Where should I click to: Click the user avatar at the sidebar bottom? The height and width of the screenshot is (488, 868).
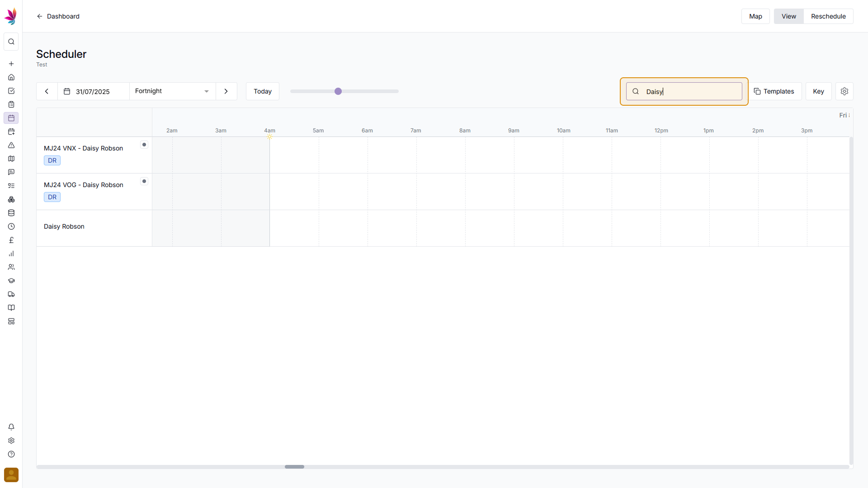click(11, 475)
